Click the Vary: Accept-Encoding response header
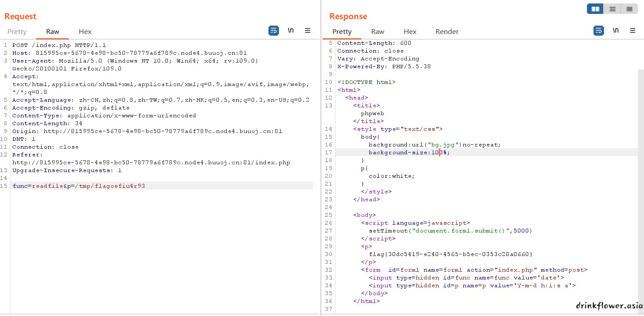This screenshot has height=316, width=644. pos(378,59)
